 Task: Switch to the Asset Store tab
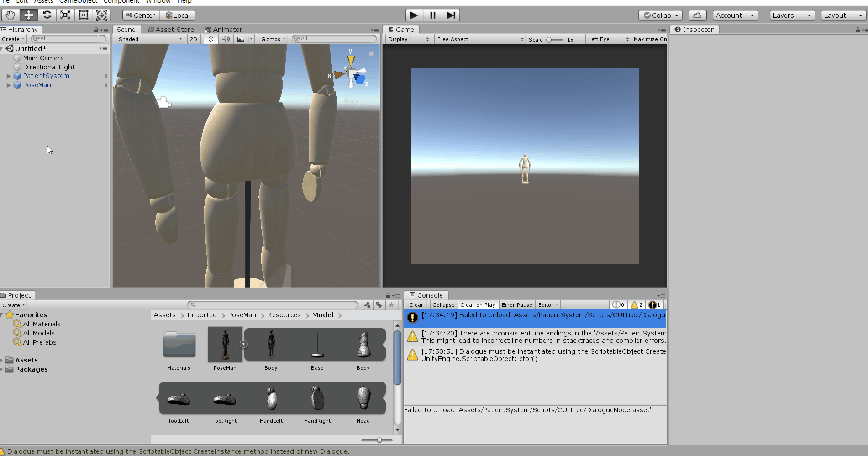[171, 30]
